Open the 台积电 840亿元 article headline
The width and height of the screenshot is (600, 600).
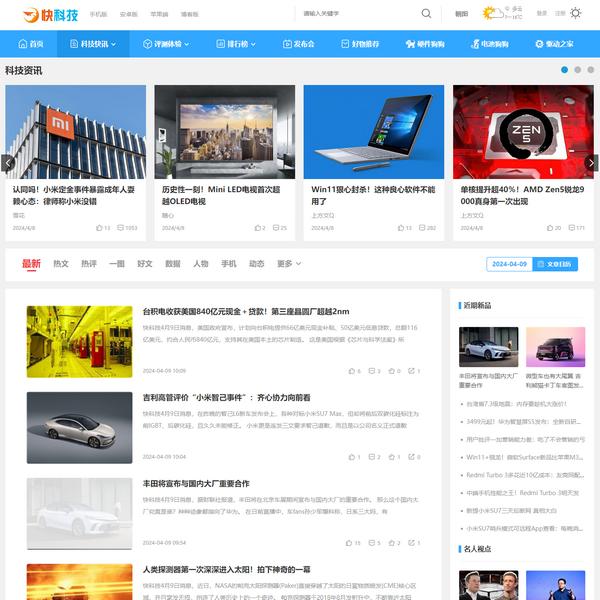pos(245,311)
